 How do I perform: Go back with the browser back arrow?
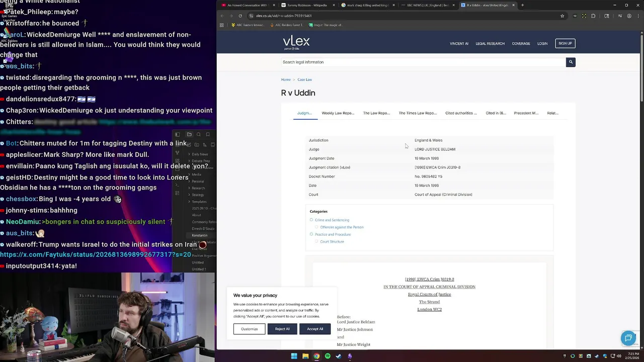222,16
